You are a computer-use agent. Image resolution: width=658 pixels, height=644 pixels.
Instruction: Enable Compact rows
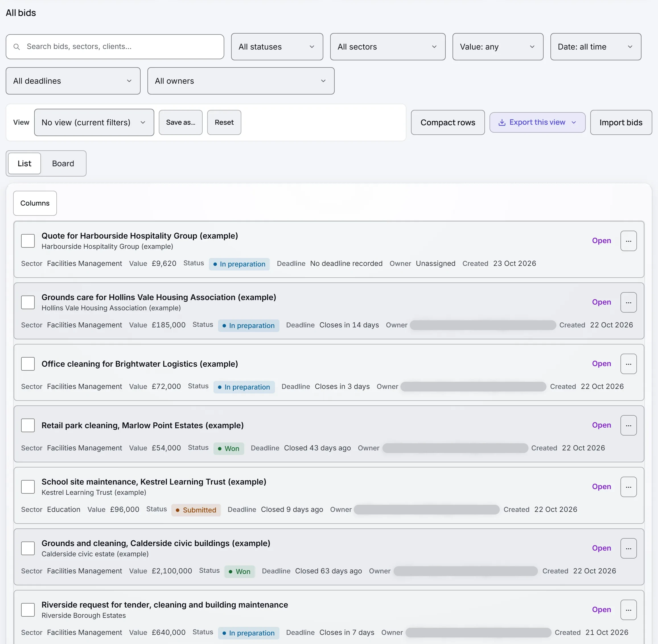pos(448,122)
